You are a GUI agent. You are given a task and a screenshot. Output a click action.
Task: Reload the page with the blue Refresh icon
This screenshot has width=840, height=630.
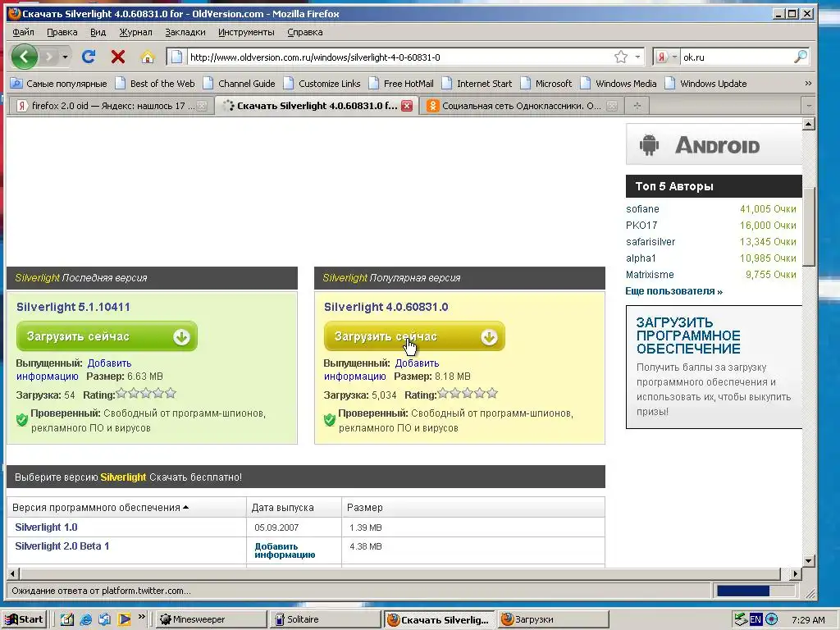click(x=89, y=57)
